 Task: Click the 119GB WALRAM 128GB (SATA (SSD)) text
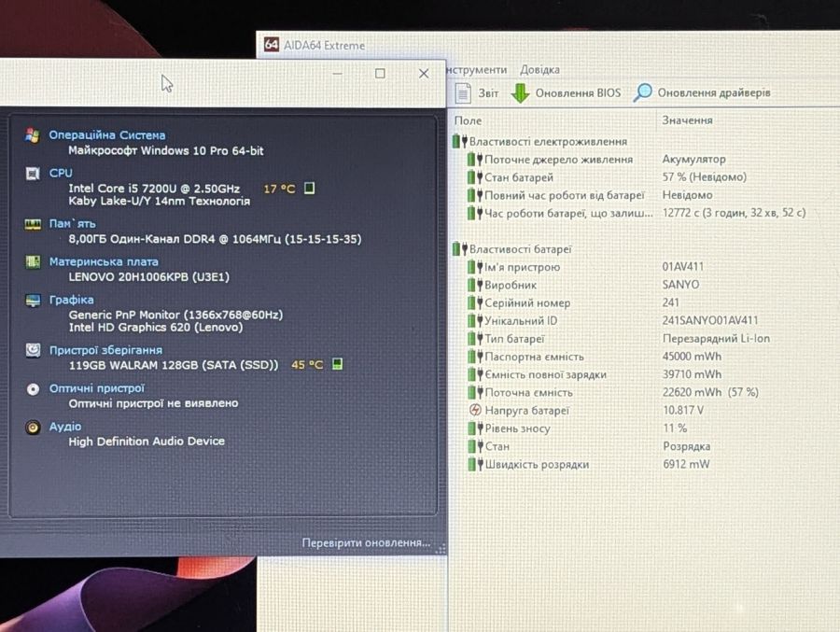pos(174,365)
